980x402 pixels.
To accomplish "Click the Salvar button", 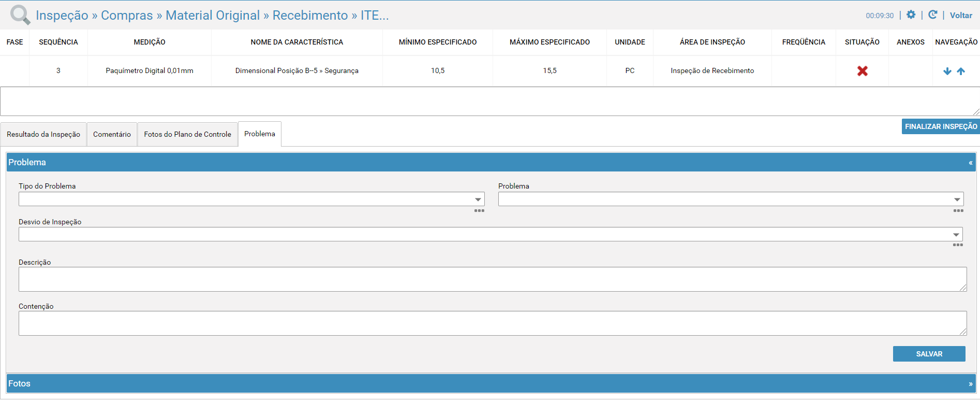I will pos(929,354).
